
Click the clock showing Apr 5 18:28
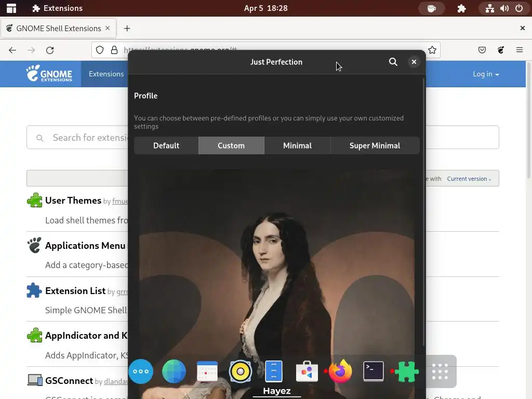click(265, 8)
